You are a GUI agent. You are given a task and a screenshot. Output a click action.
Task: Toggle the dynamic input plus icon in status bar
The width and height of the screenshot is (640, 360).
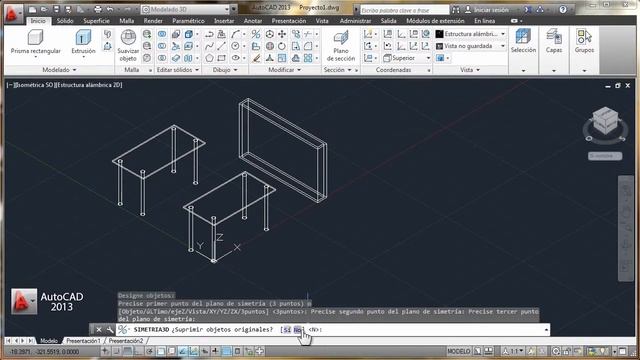[x=215, y=351]
